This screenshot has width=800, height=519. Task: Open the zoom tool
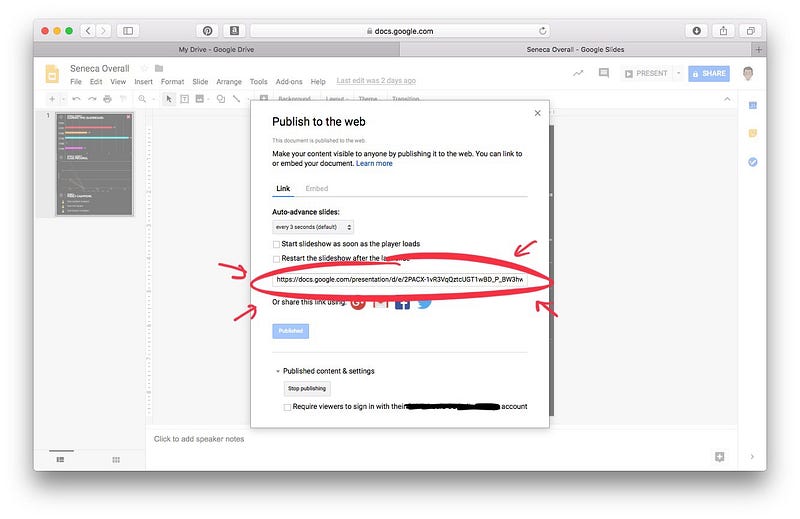tap(142, 98)
